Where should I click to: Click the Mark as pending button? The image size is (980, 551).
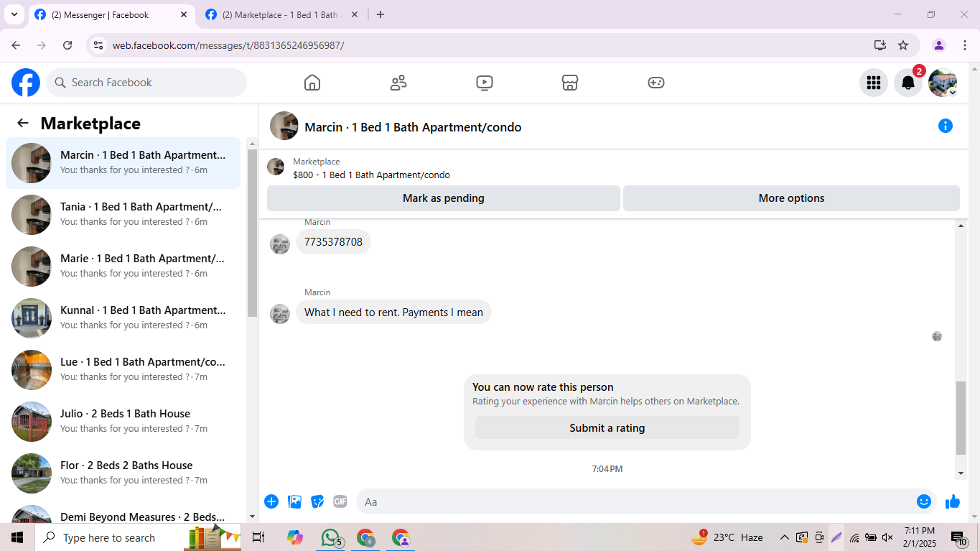444,198
